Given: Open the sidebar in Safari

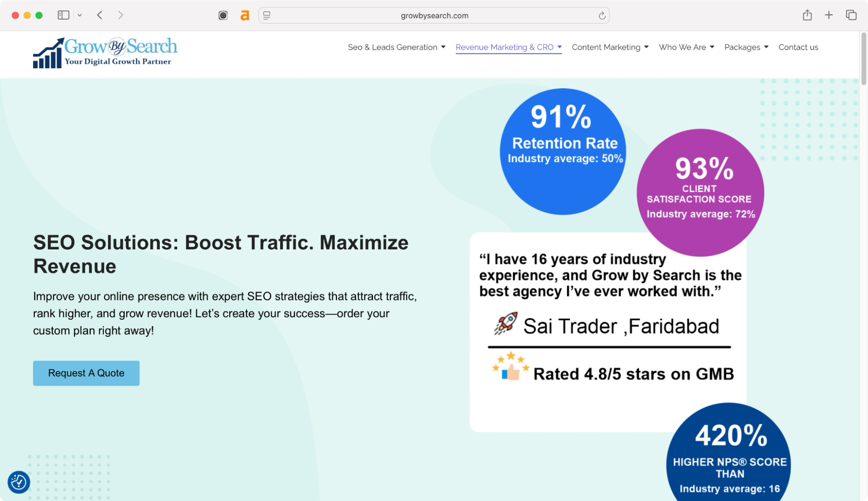Looking at the screenshot, I should tap(63, 15).
